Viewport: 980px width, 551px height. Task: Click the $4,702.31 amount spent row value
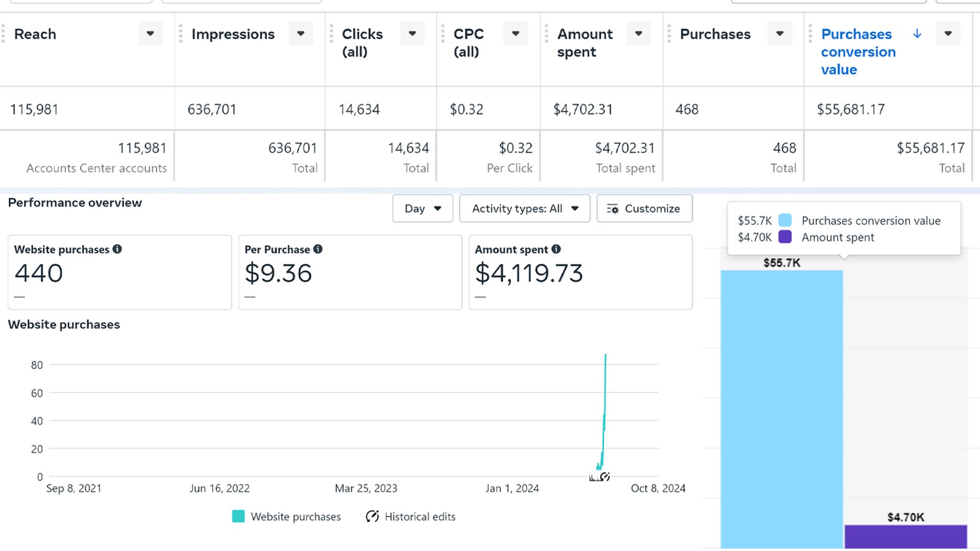(x=583, y=109)
